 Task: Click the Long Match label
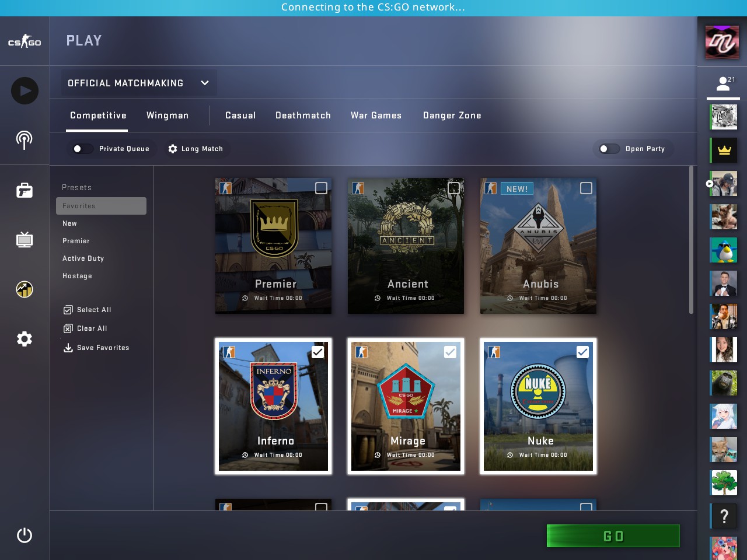click(202, 149)
